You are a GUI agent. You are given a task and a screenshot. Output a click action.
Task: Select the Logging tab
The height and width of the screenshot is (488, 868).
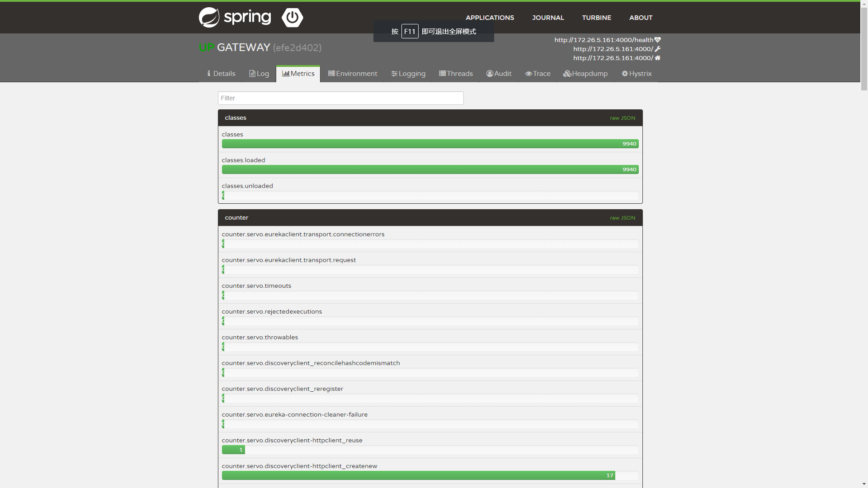click(408, 74)
